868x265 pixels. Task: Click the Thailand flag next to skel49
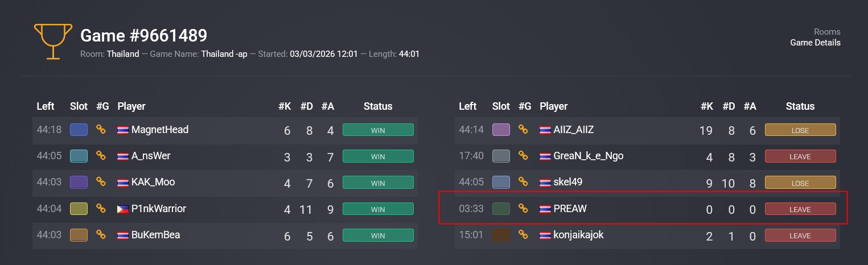click(545, 183)
